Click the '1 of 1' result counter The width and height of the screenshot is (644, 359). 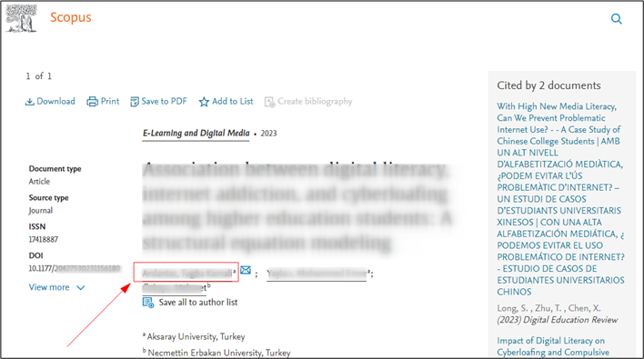[x=38, y=76]
